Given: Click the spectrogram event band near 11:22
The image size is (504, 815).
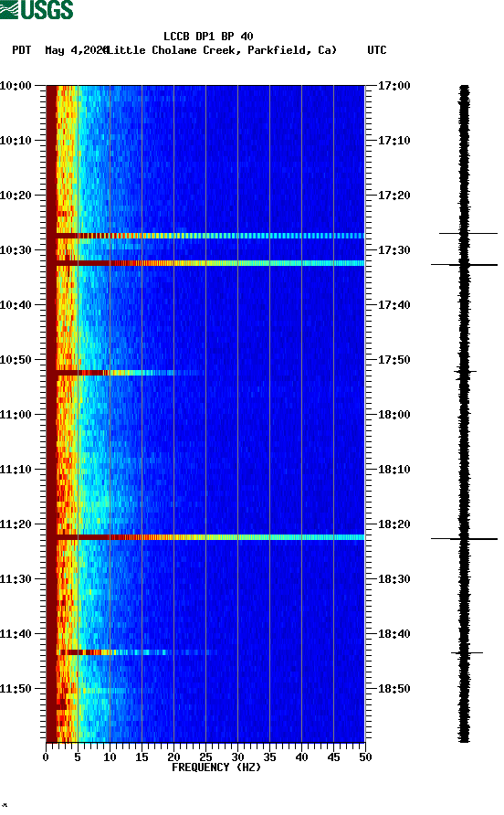Looking at the screenshot, I should tap(205, 537).
